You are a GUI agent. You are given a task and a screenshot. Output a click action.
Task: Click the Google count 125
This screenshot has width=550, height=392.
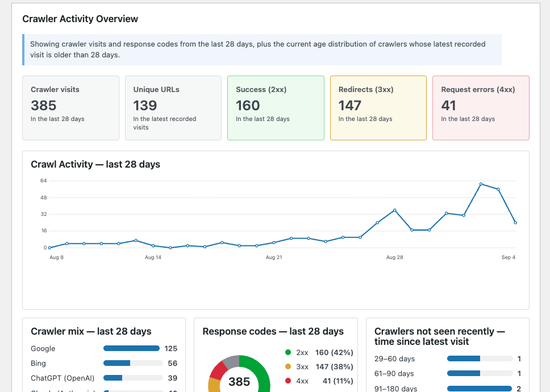coord(171,348)
